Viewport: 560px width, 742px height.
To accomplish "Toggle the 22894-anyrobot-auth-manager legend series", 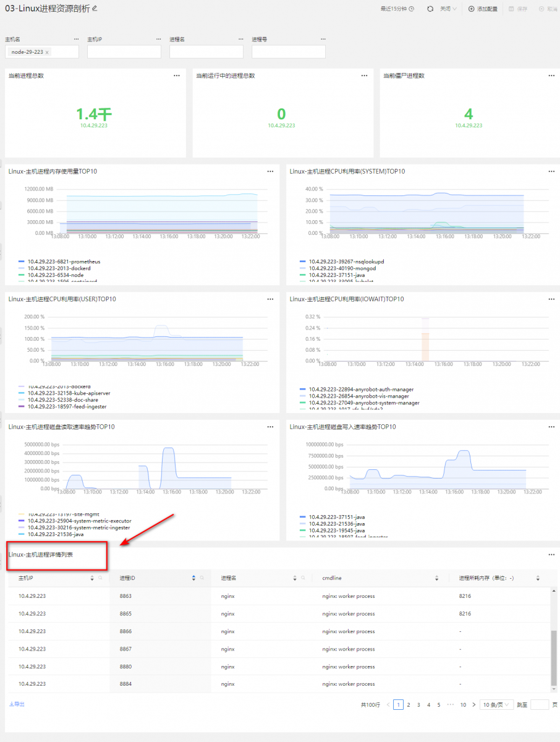I will point(357,390).
